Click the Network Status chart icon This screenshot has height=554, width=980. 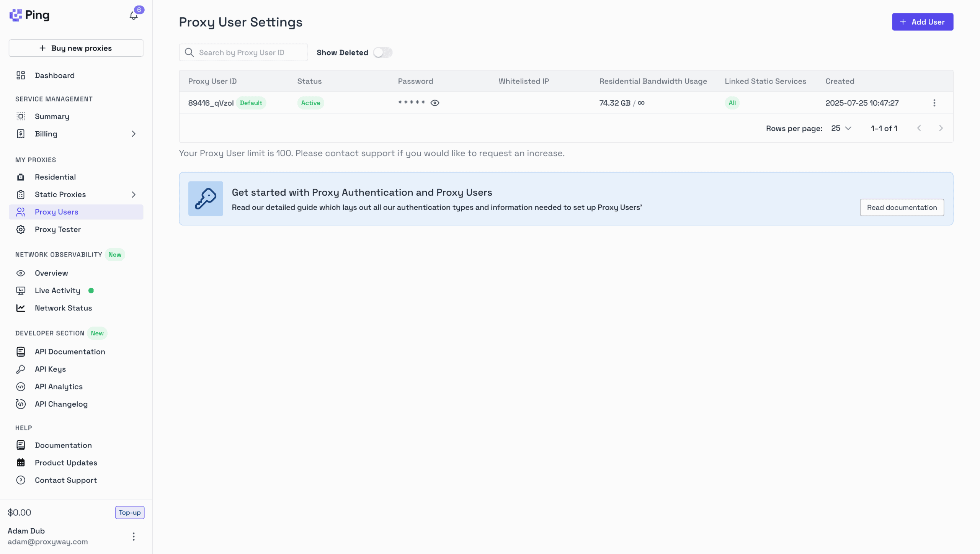tap(21, 308)
